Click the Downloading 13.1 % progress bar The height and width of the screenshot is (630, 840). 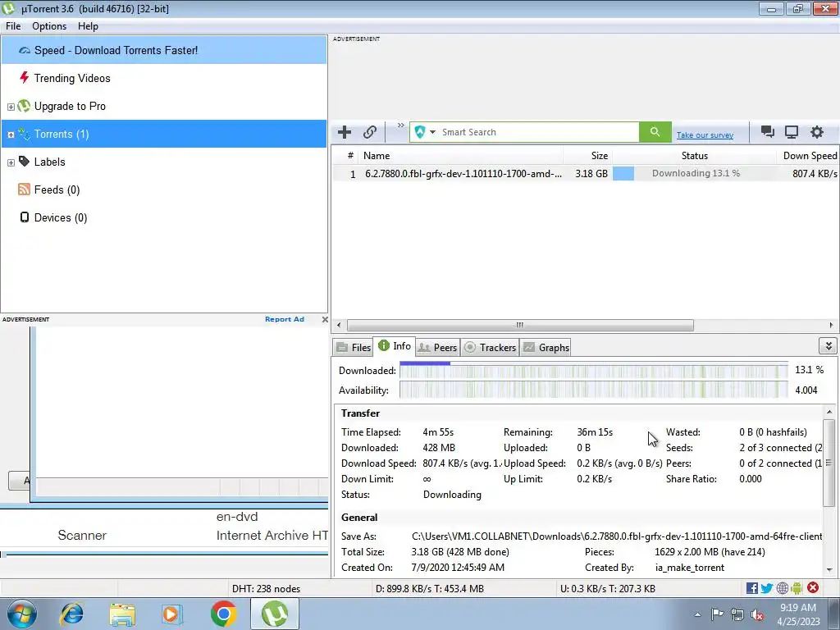click(x=694, y=174)
